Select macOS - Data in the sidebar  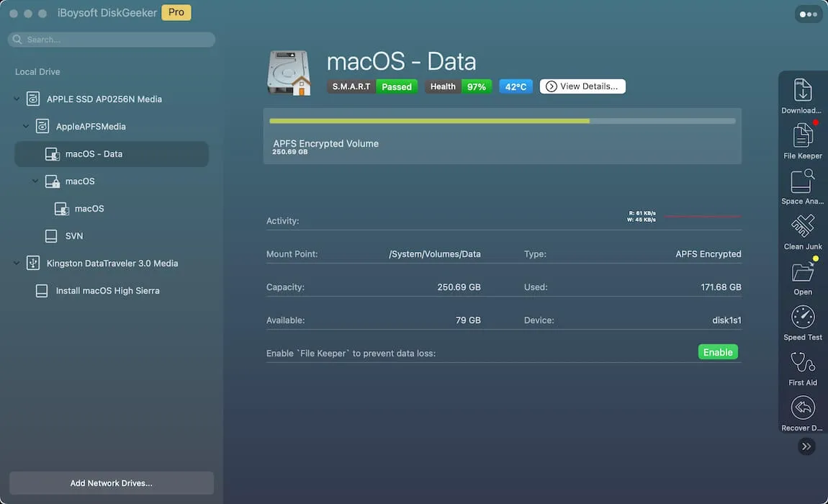click(x=112, y=154)
